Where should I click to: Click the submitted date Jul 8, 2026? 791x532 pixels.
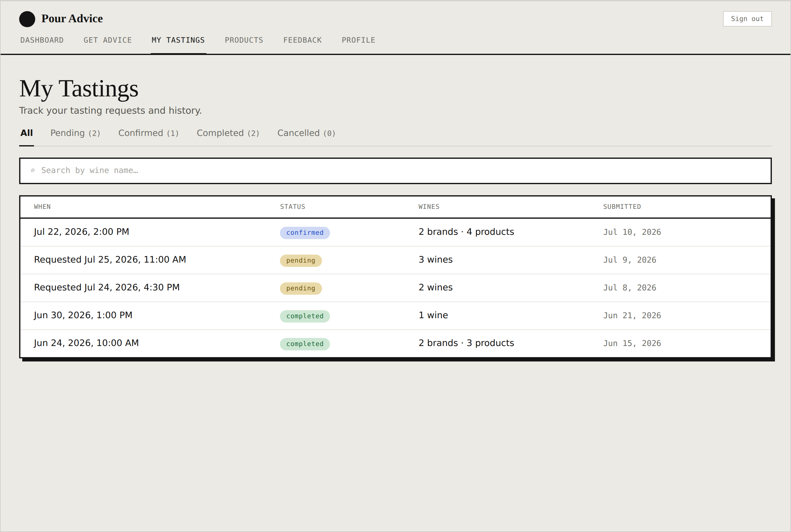(629, 288)
